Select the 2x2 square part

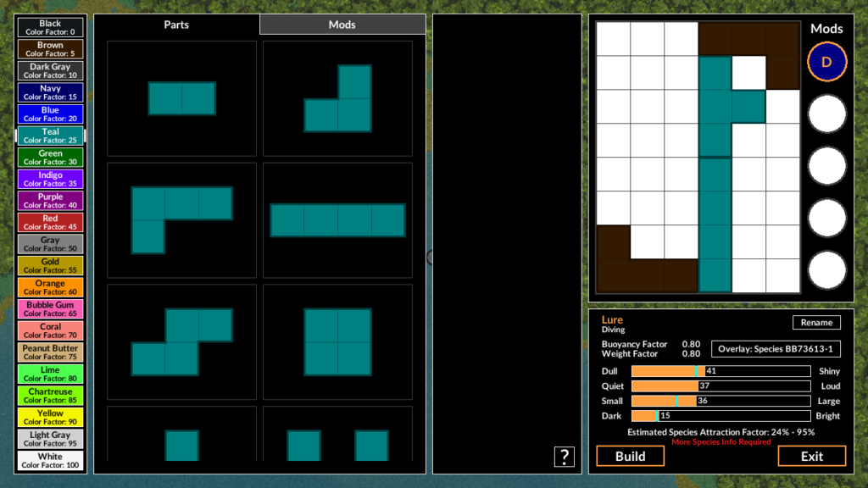point(337,341)
